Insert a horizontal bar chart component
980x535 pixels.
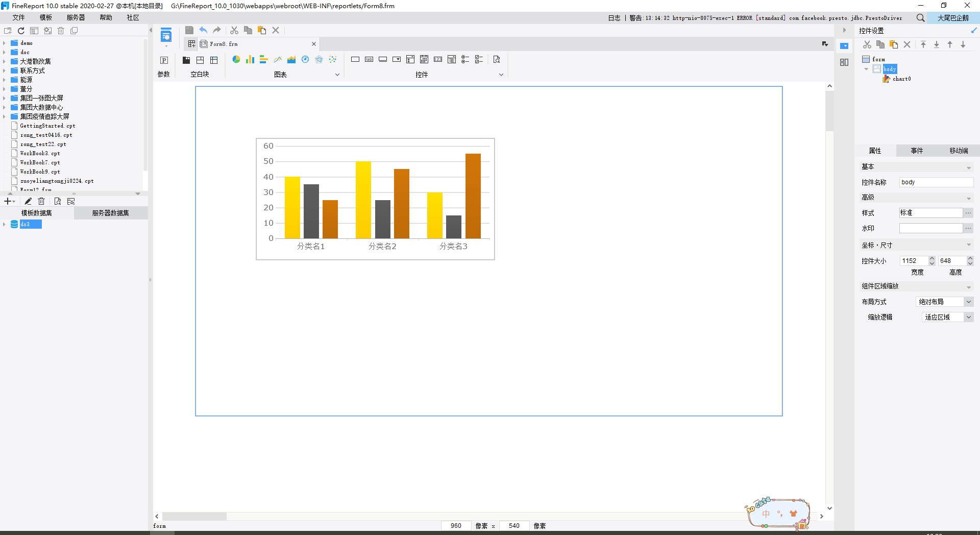click(x=264, y=60)
